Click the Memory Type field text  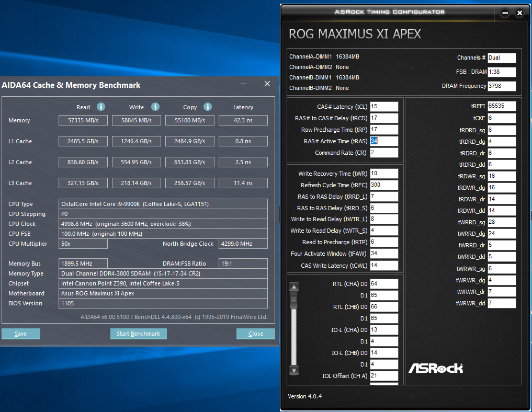(x=163, y=273)
